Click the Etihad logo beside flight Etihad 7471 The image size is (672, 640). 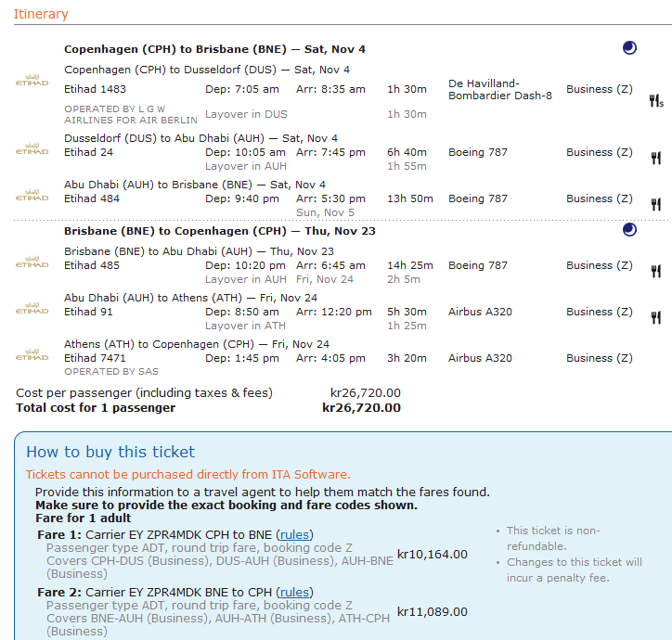point(32,354)
